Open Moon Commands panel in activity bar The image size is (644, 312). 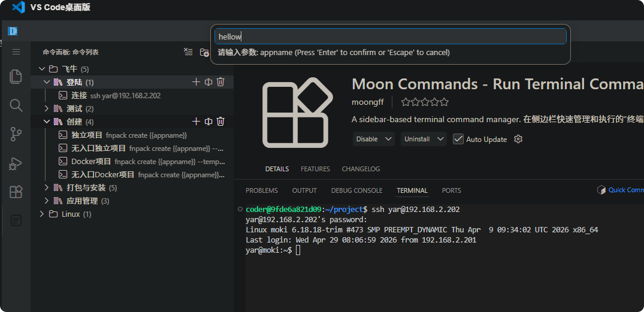16,220
